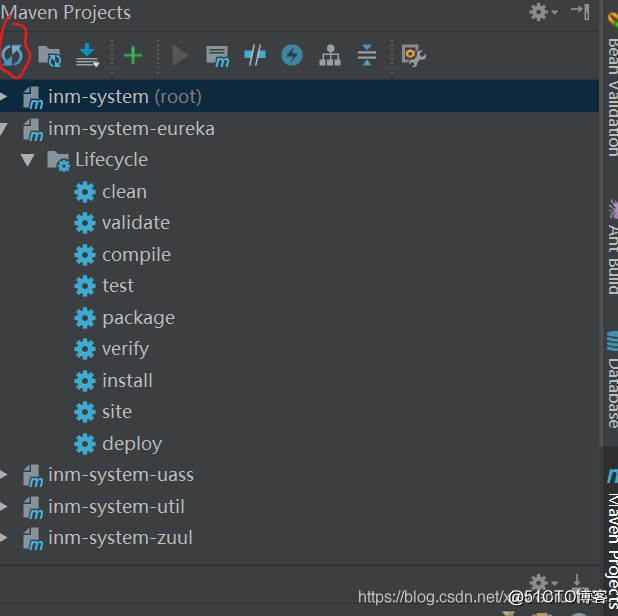Collapse the Lifecycle node

click(27, 160)
